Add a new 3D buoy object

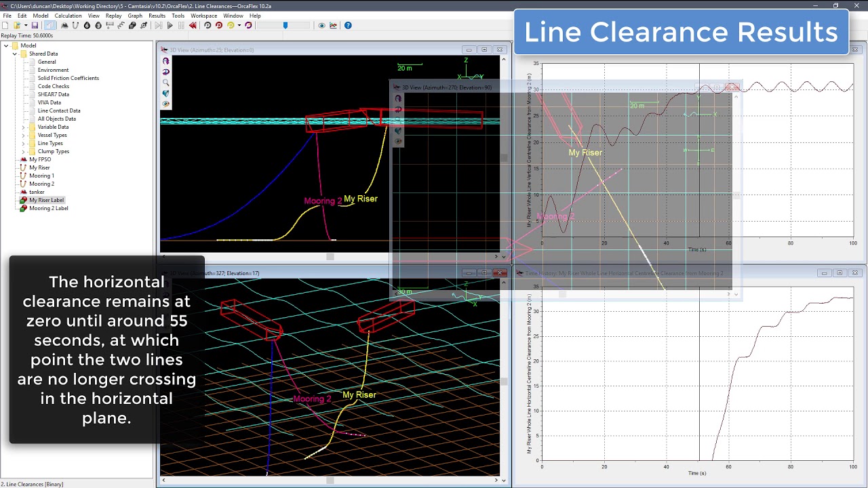pyautogui.click(x=98, y=25)
